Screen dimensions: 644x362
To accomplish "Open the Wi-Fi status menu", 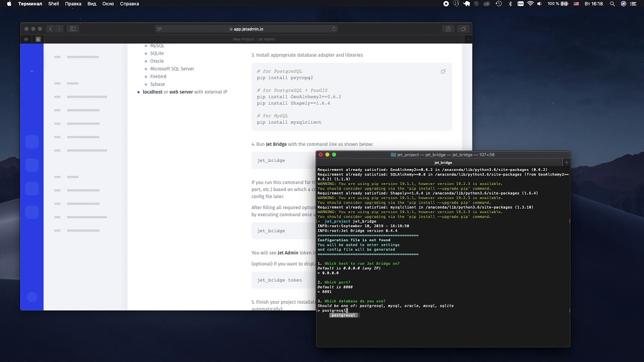I will tap(530, 4).
